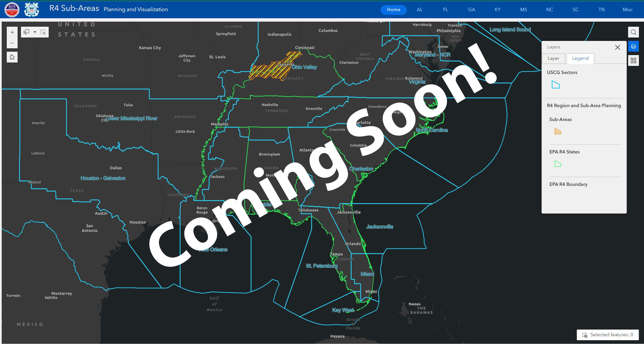
Task: Click the EPA logo in header
Action: click(x=12, y=9)
